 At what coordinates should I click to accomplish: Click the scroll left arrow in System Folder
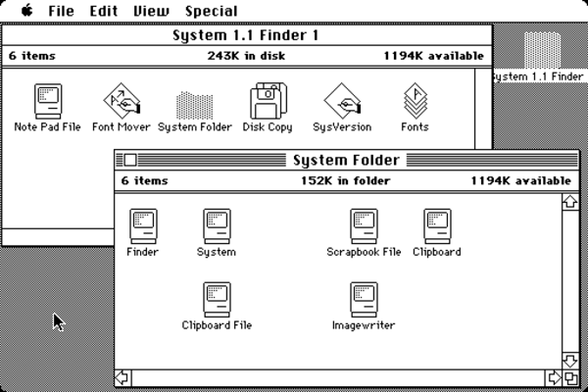(x=123, y=377)
